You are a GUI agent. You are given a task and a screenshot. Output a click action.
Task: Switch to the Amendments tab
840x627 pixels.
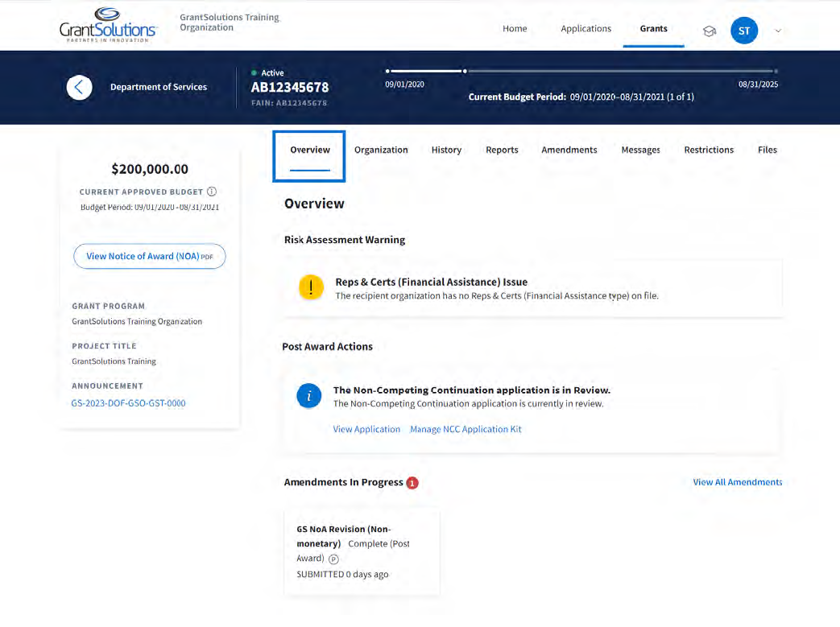569,150
